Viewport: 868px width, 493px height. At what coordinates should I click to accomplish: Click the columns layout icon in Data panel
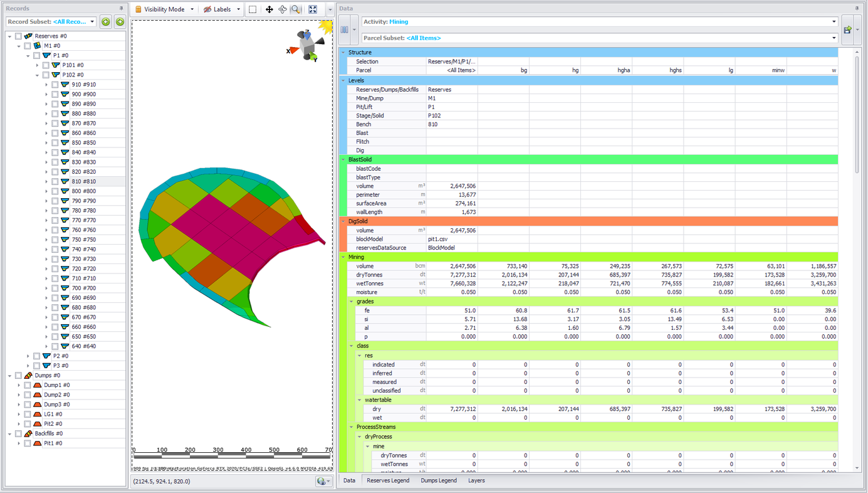[x=345, y=29]
